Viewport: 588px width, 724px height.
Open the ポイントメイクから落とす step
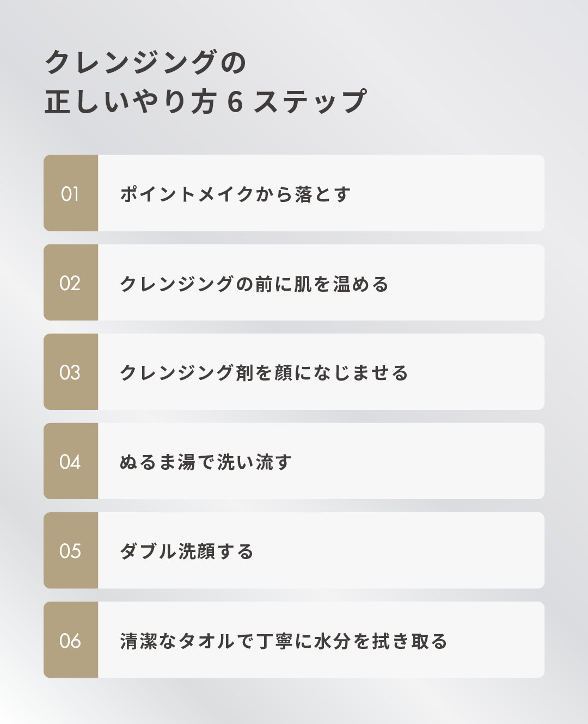point(235,194)
